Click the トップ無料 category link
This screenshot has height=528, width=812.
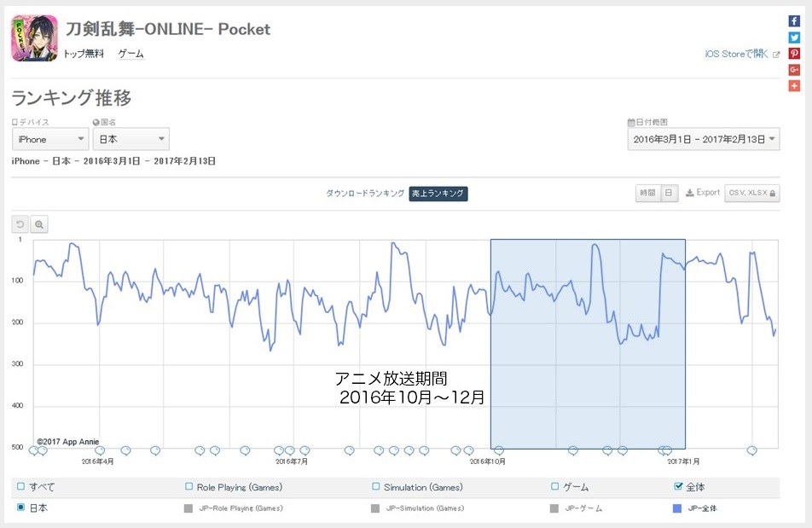(x=84, y=54)
